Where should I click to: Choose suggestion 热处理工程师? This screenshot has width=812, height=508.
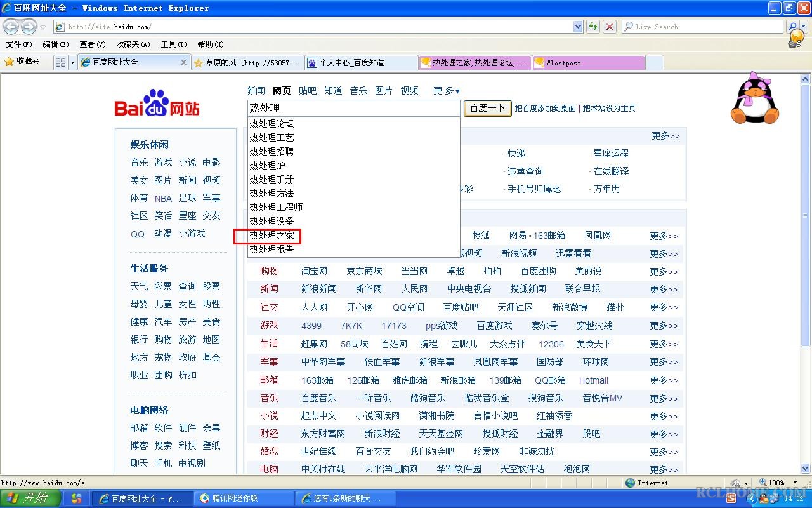[276, 208]
